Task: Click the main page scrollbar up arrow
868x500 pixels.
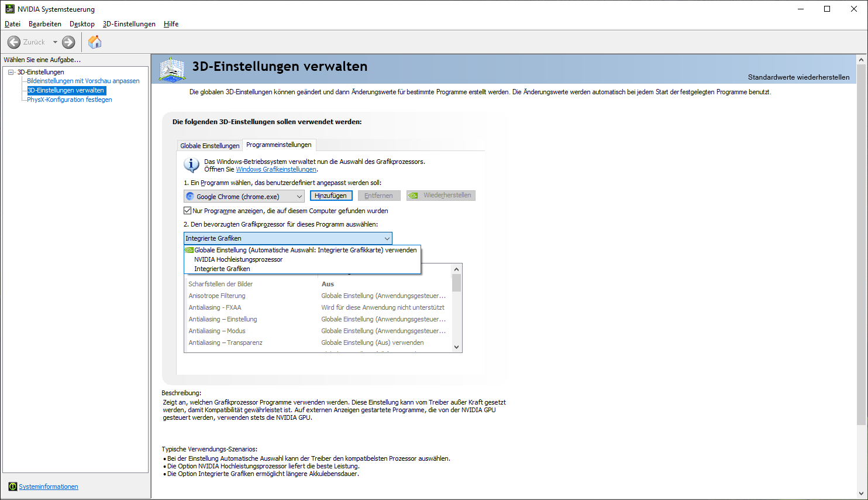Action: (x=861, y=60)
